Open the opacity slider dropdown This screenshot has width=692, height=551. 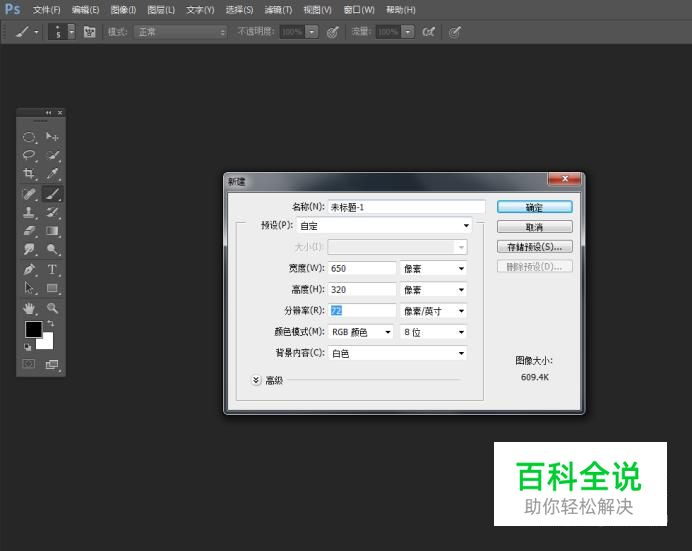(312, 32)
